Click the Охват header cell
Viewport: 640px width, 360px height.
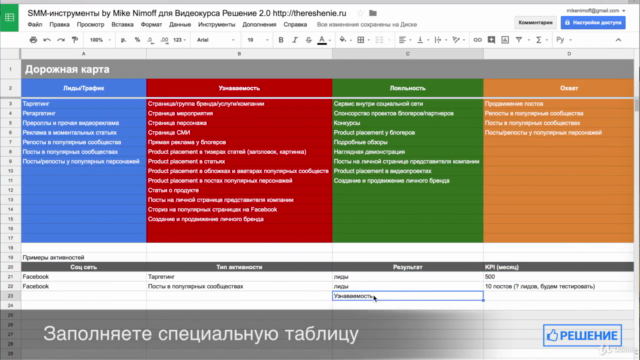559,88
